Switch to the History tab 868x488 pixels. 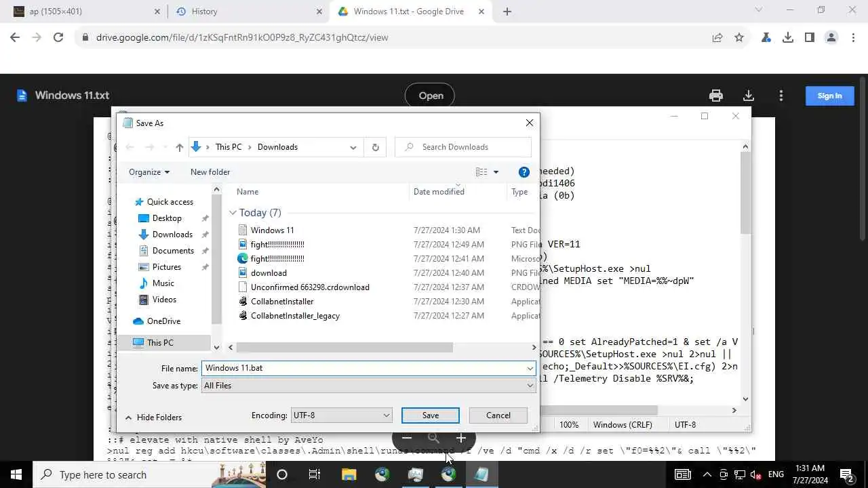[x=248, y=11]
